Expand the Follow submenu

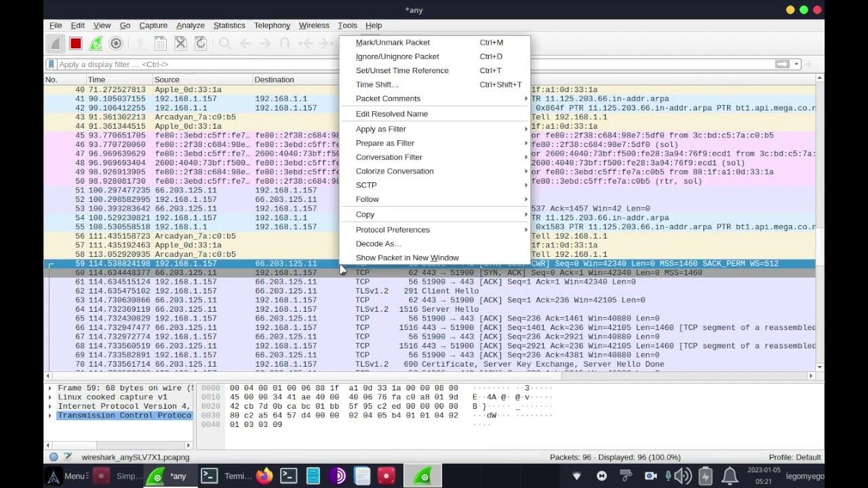[435, 199]
